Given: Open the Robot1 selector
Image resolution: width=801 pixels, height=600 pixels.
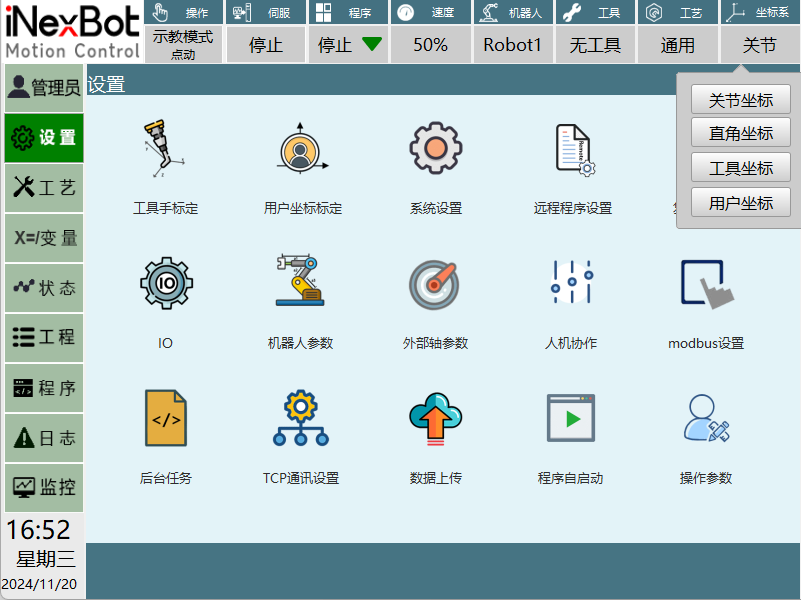Looking at the screenshot, I should pos(512,45).
